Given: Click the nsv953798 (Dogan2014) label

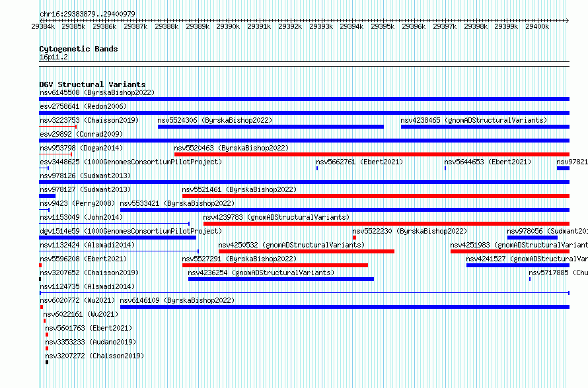Looking at the screenshot, I should click(x=81, y=148).
